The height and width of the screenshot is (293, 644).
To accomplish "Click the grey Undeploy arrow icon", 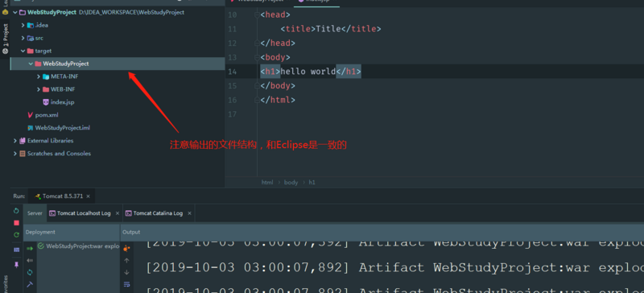I will (x=30, y=260).
